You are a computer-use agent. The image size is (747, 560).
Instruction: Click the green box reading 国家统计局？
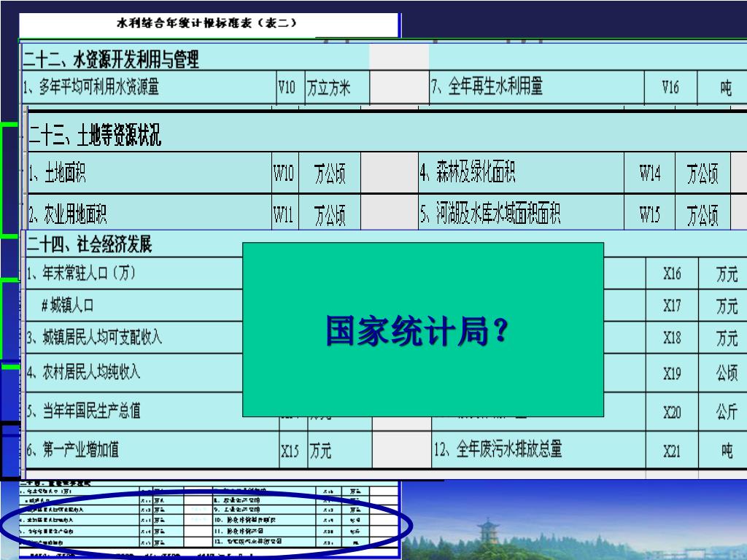[423, 330]
